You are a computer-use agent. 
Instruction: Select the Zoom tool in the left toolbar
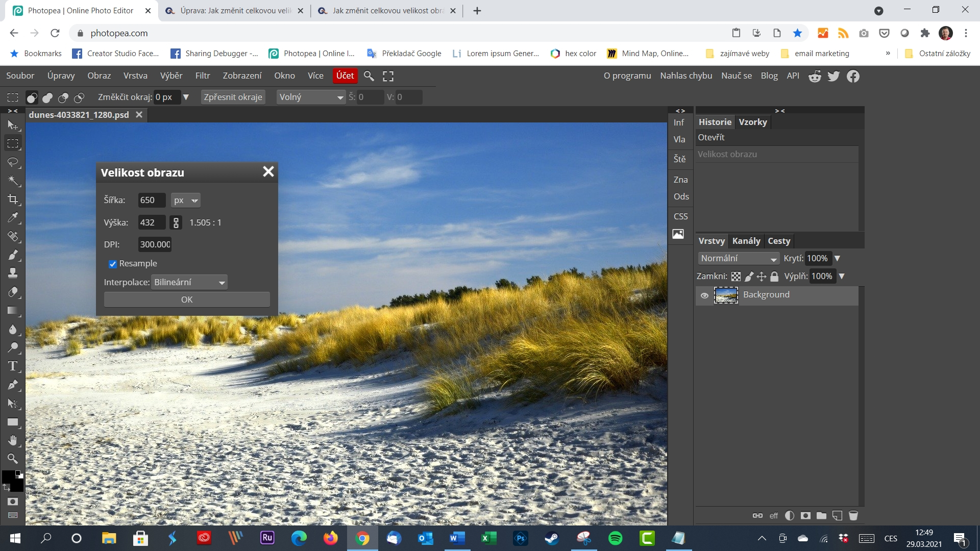click(13, 458)
